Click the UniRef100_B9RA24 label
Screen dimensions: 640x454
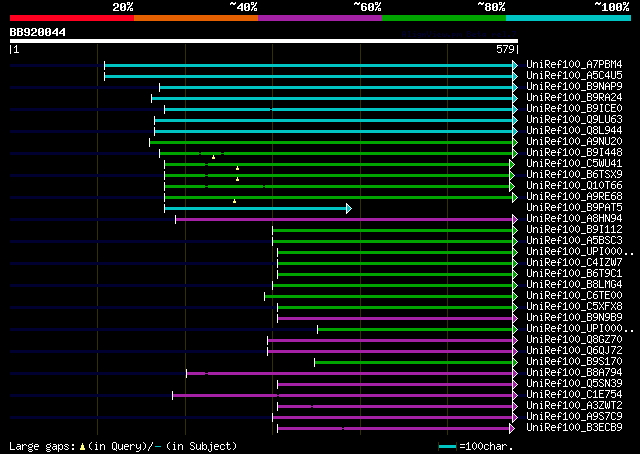(574, 98)
